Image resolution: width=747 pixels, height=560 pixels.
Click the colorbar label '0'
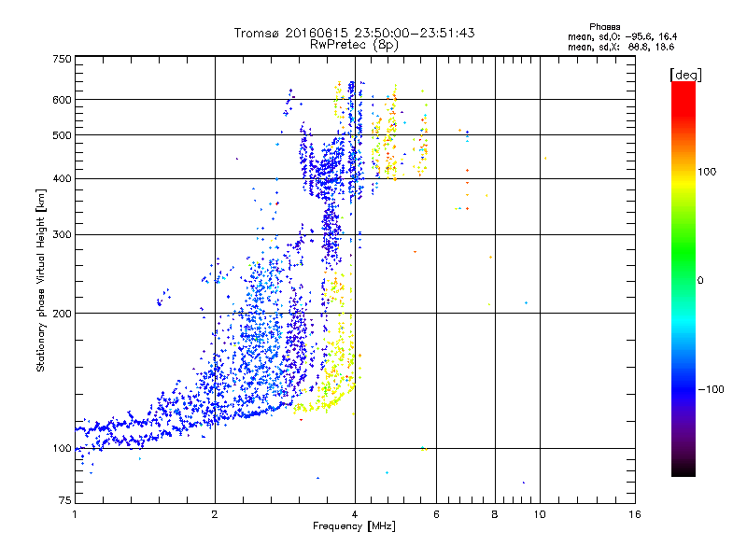tap(700, 281)
